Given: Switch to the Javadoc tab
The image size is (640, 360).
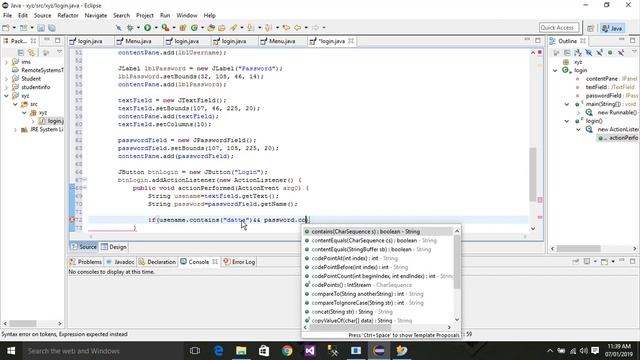Looking at the screenshot, I should 121,262.
